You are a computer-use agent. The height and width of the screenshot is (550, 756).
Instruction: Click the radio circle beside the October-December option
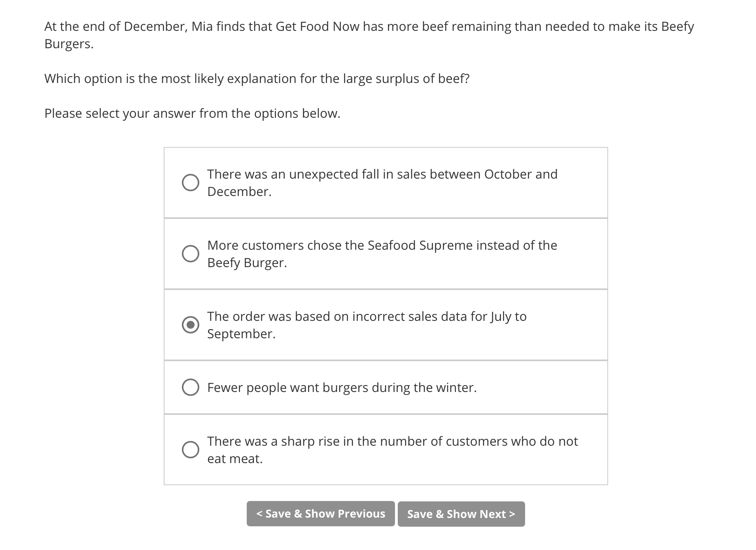(191, 183)
